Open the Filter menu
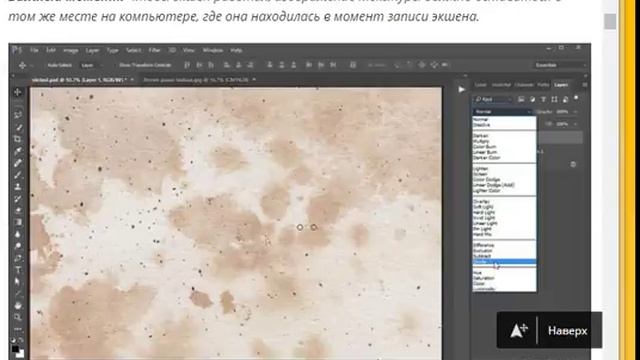The image size is (640, 360). tap(154, 50)
